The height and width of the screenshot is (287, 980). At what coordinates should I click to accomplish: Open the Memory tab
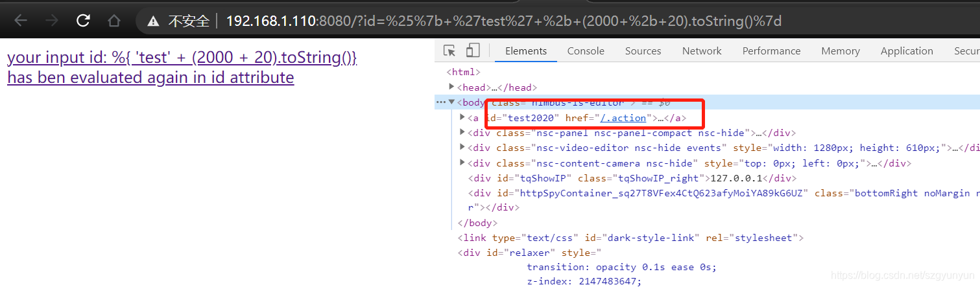pyautogui.click(x=840, y=51)
